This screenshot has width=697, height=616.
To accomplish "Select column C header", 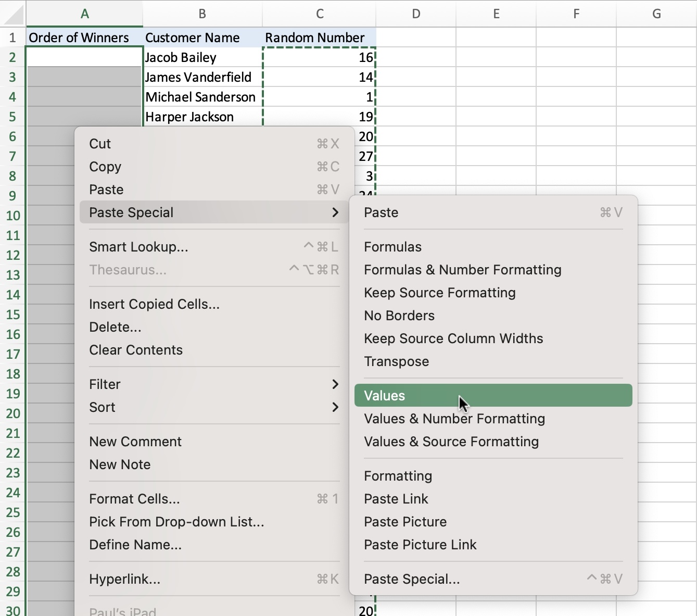I will click(x=320, y=14).
